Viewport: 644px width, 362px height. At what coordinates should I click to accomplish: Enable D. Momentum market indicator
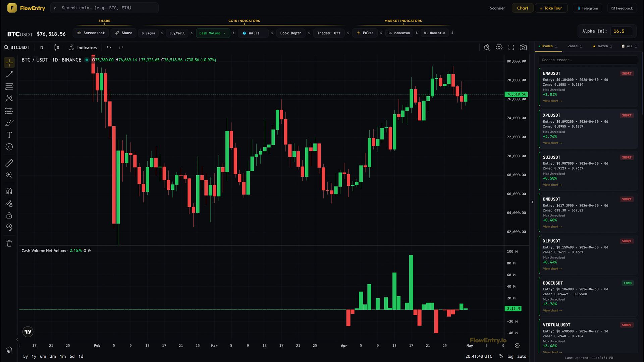pos(399,33)
